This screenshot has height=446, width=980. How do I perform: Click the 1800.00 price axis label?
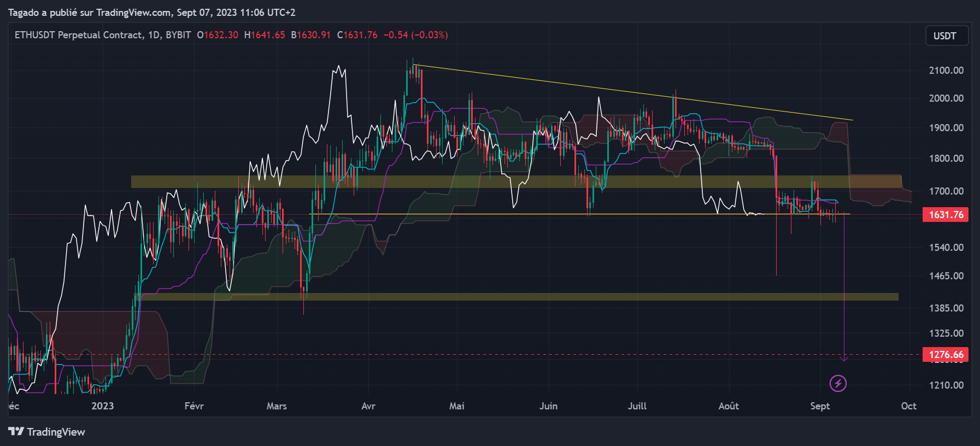click(x=946, y=159)
